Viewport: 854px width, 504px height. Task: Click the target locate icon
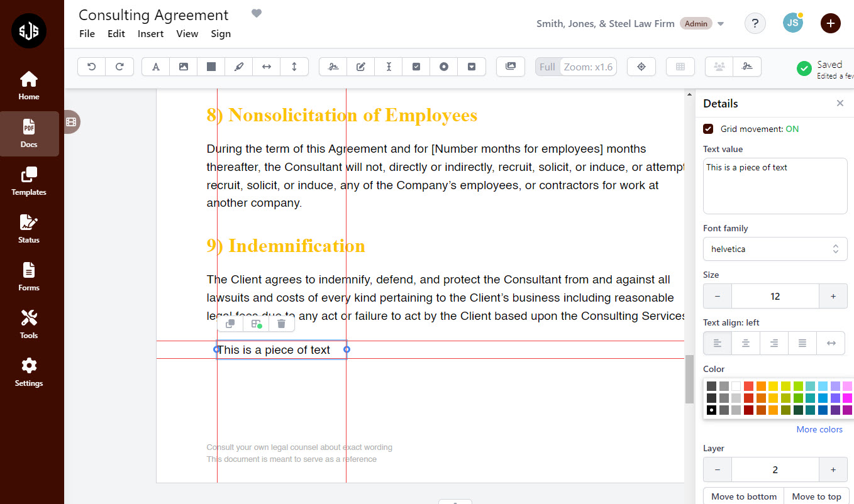click(641, 67)
